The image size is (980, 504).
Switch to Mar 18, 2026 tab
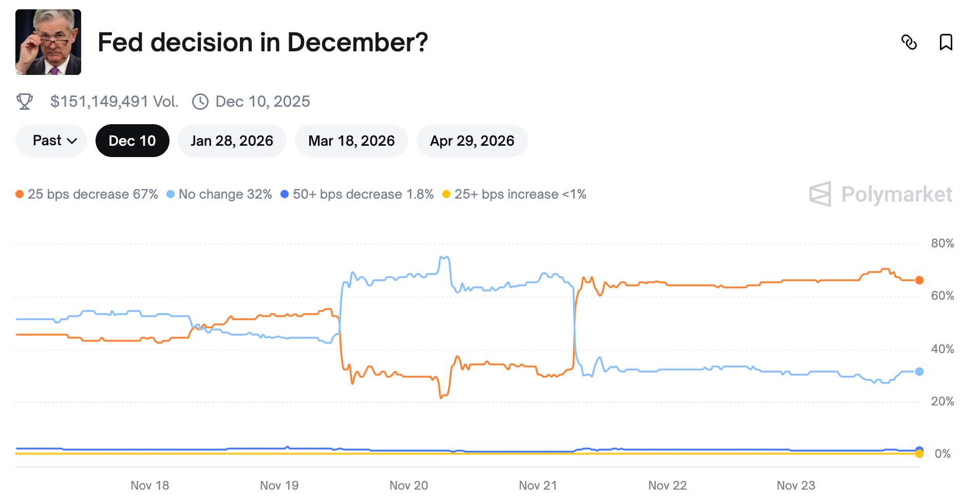tap(351, 141)
